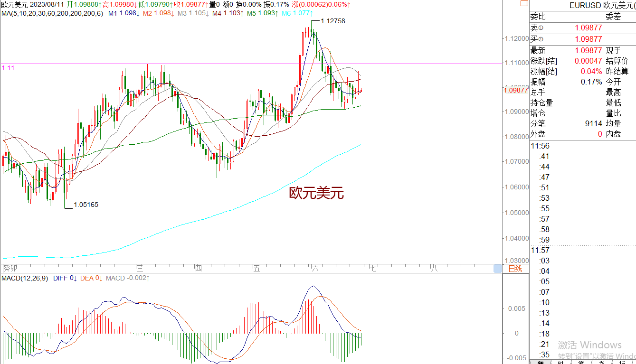Viewport: 636px width, 364px height.
Task: Click the M4 1.103 moving average value
Action: tap(228, 13)
